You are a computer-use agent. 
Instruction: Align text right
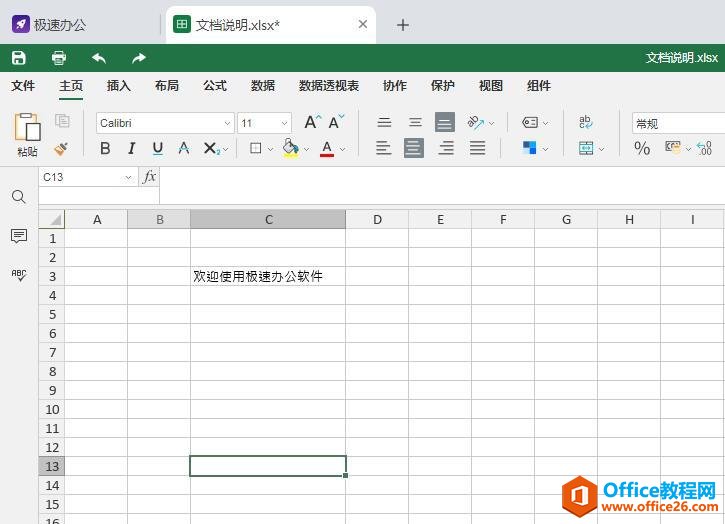point(446,148)
